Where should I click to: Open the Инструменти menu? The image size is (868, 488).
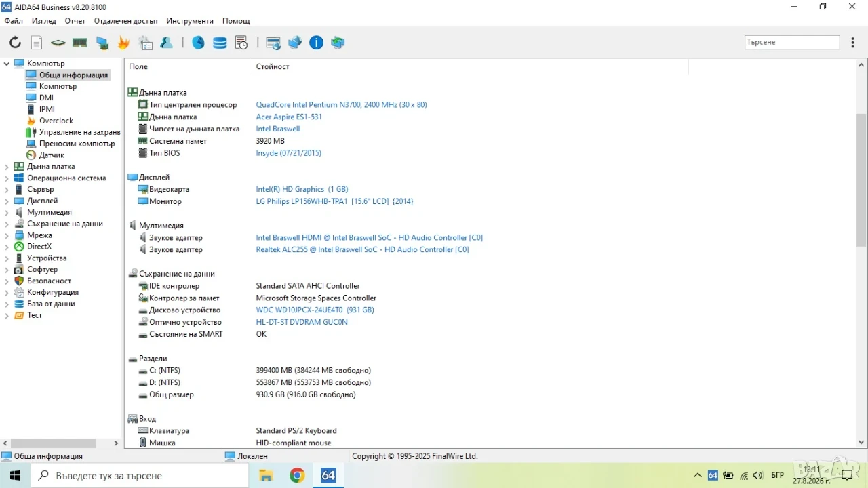click(x=190, y=21)
